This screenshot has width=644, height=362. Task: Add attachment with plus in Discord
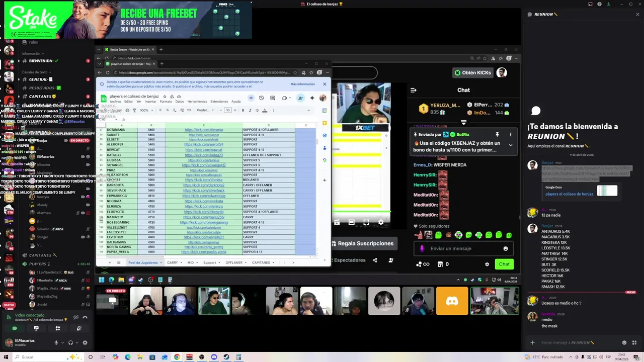(x=532, y=343)
